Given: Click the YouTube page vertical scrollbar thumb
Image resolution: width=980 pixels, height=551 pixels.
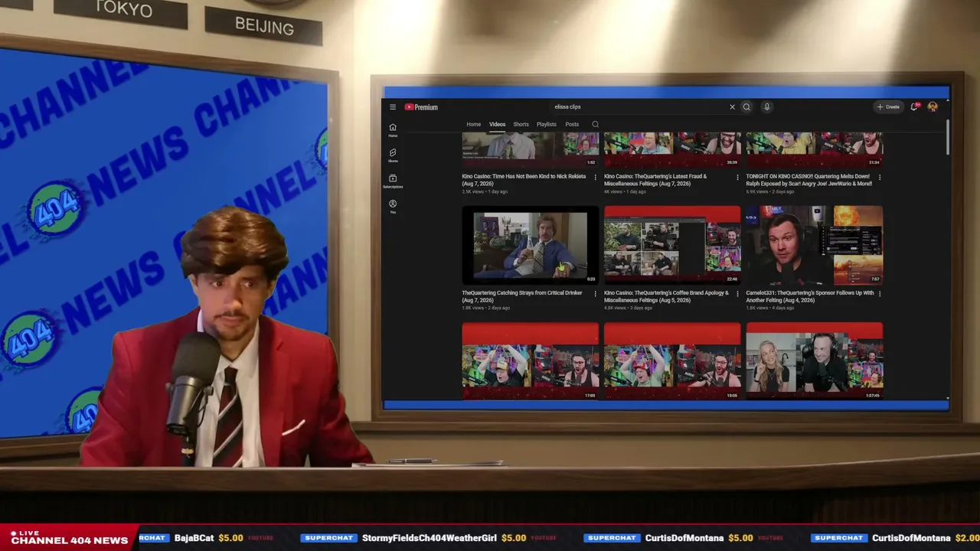Looking at the screenshot, I should point(947,136).
